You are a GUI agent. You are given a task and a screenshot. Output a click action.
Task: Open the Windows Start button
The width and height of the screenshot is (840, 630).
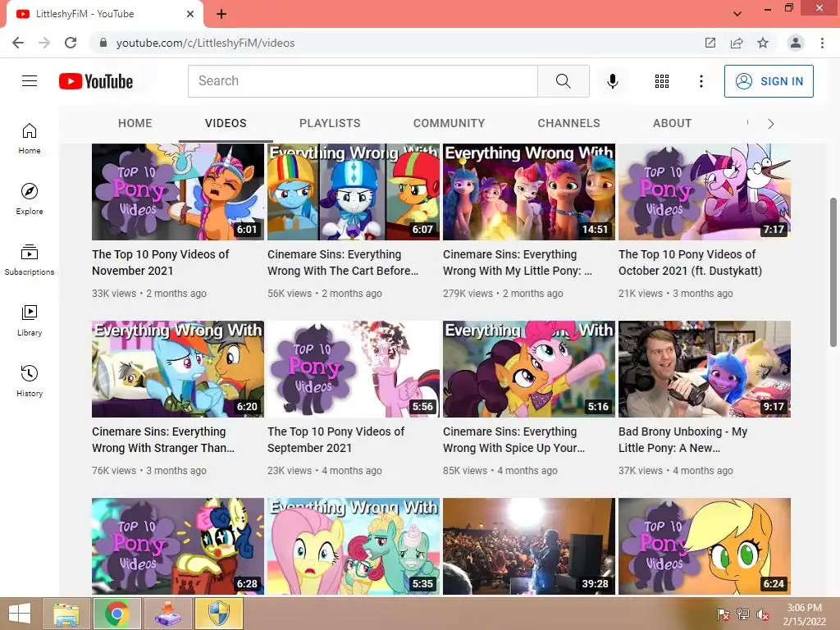coord(20,614)
